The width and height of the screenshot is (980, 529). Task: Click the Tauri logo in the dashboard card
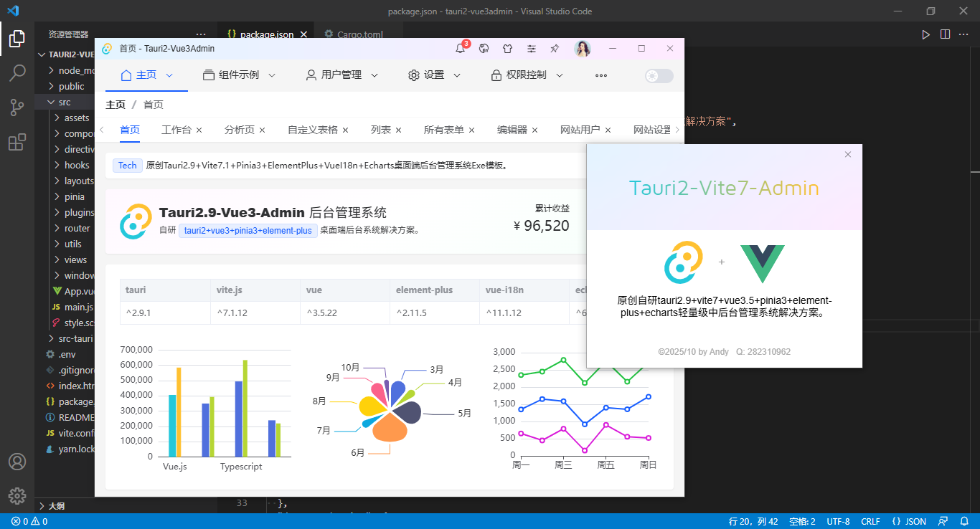[136, 221]
